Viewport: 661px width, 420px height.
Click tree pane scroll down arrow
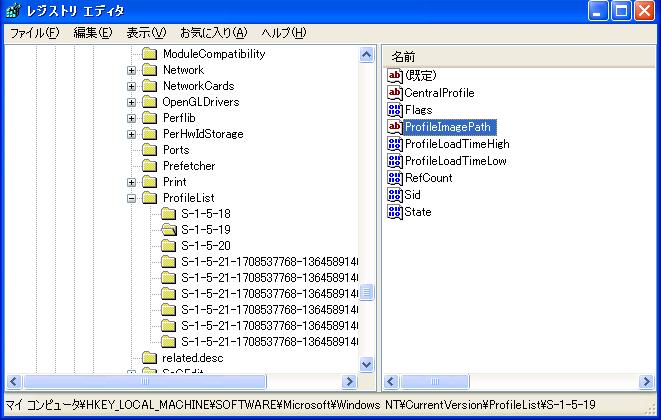367,364
